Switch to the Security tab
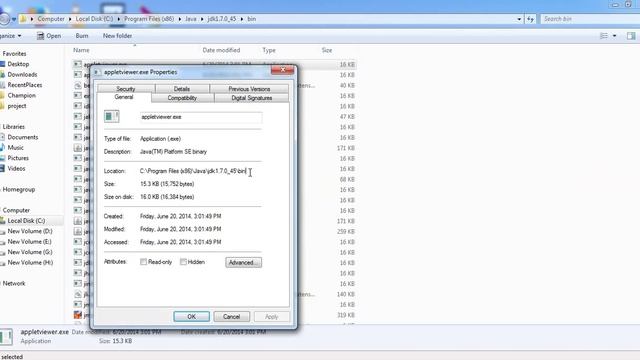Screen dimensions: 640x360 point(126,89)
